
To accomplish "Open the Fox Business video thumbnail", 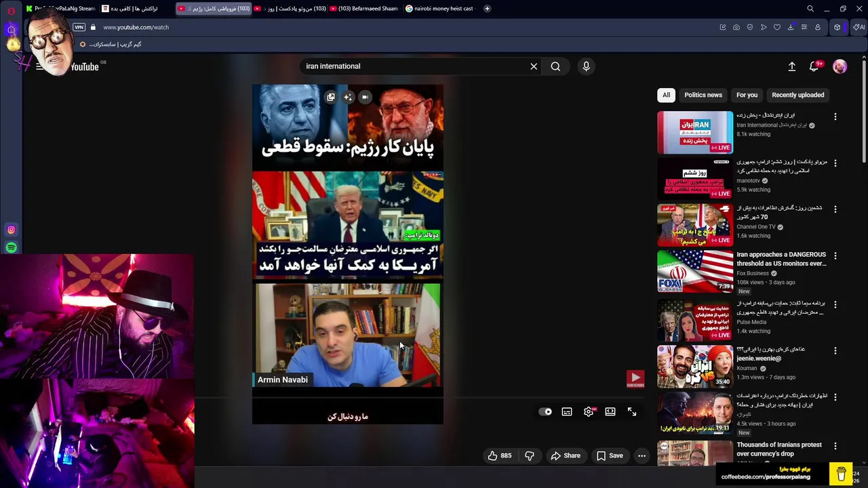I will coord(695,271).
